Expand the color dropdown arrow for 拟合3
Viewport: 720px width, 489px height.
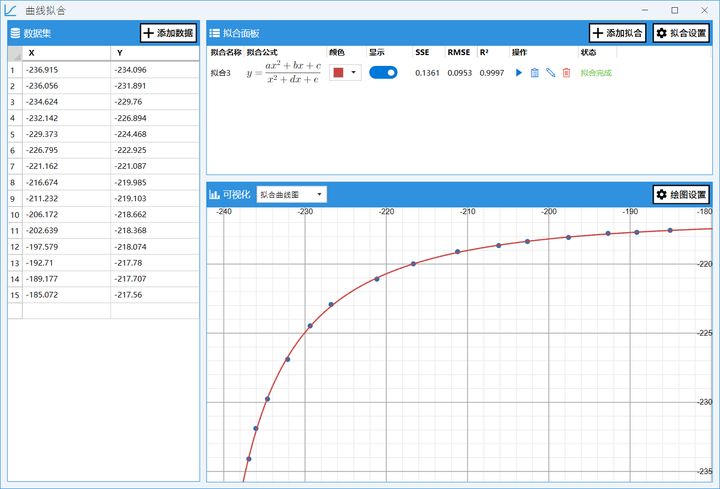(354, 73)
